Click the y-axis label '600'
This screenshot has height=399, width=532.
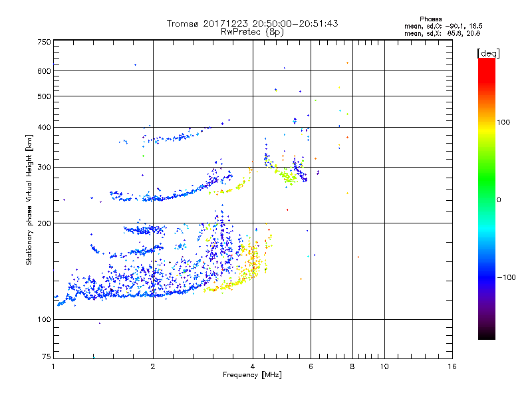tap(44, 71)
